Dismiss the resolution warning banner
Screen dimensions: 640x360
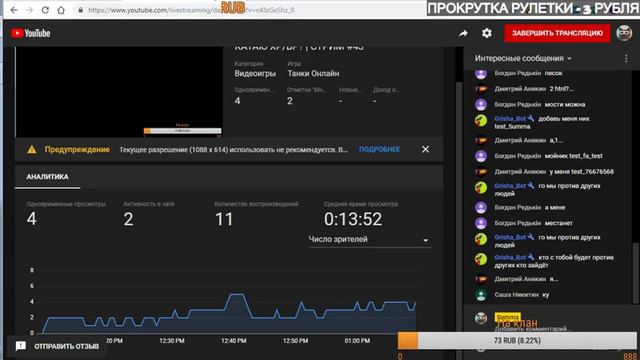point(425,149)
